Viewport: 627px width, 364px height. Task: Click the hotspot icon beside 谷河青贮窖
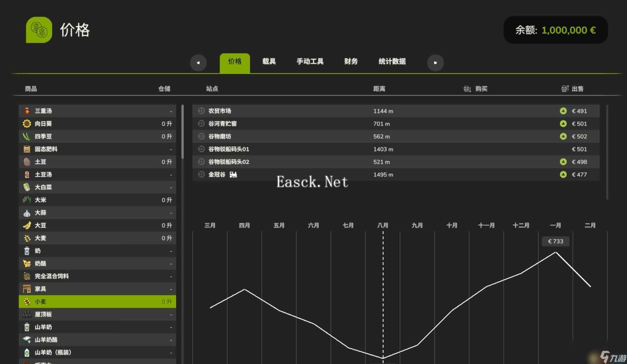click(x=201, y=124)
